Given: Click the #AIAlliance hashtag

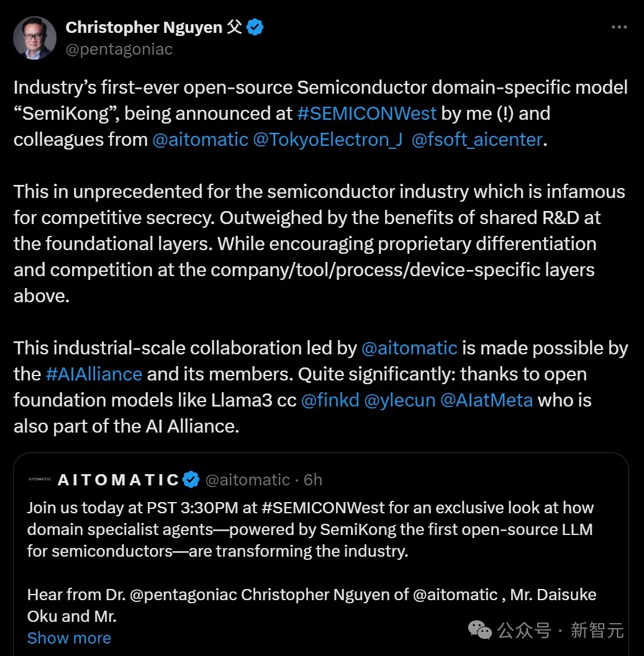Looking at the screenshot, I should point(94,374).
